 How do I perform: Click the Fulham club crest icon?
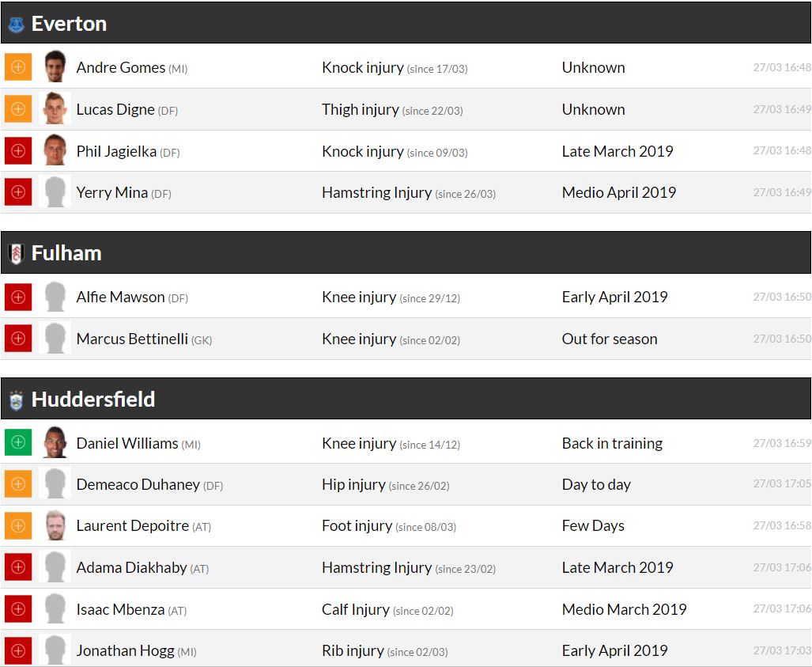[x=16, y=254]
